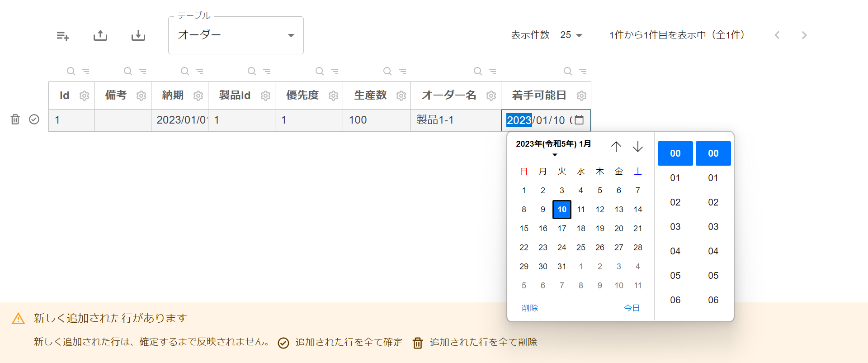Select minute 02 in time picker
This screenshot has height=363, width=868.
(713, 202)
